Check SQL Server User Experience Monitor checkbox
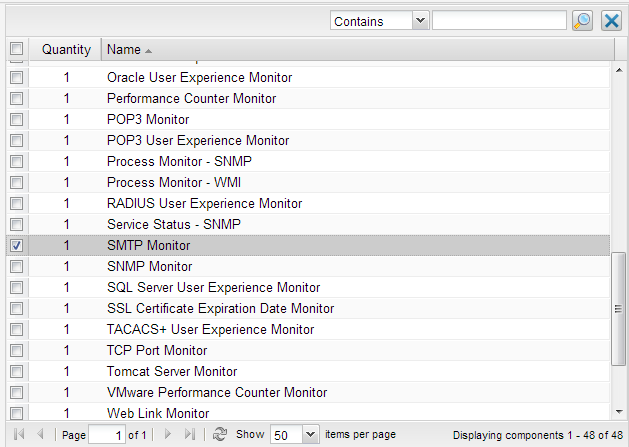This screenshot has width=629, height=447. tap(17, 287)
